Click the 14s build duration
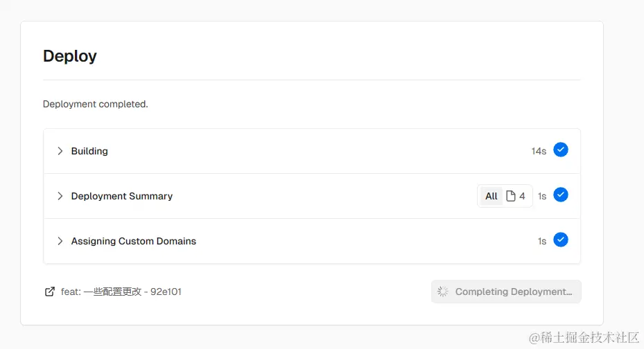This screenshot has height=349, width=644. coord(539,152)
